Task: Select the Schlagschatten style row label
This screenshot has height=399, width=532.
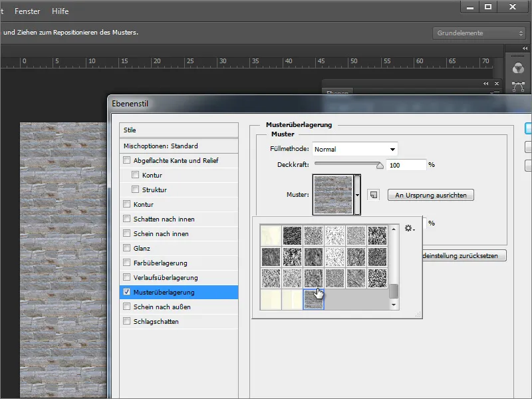Action: point(156,321)
